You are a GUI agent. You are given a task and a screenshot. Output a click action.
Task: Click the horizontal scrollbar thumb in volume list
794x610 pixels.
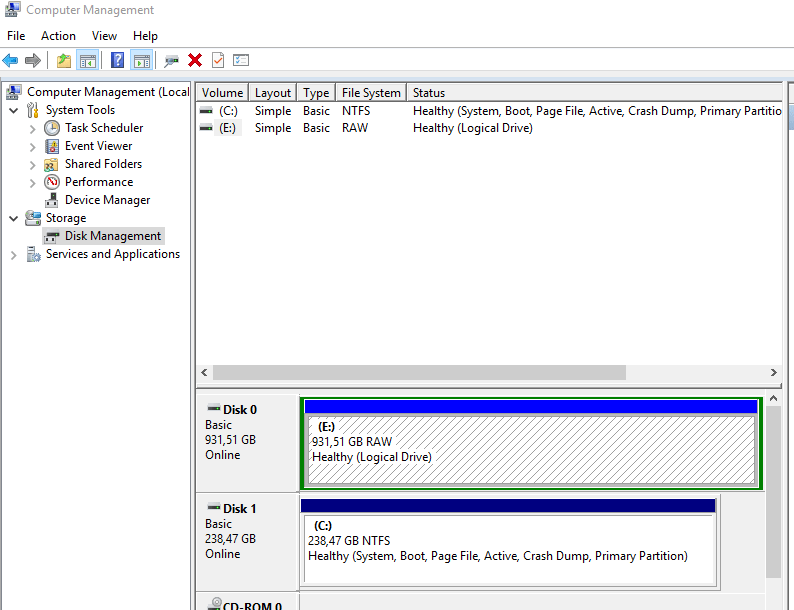[x=419, y=373]
